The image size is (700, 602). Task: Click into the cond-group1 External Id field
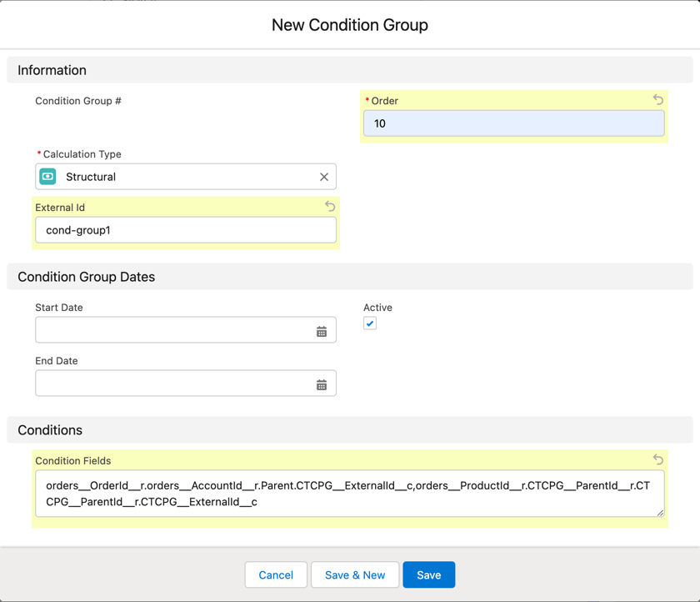tap(185, 230)
